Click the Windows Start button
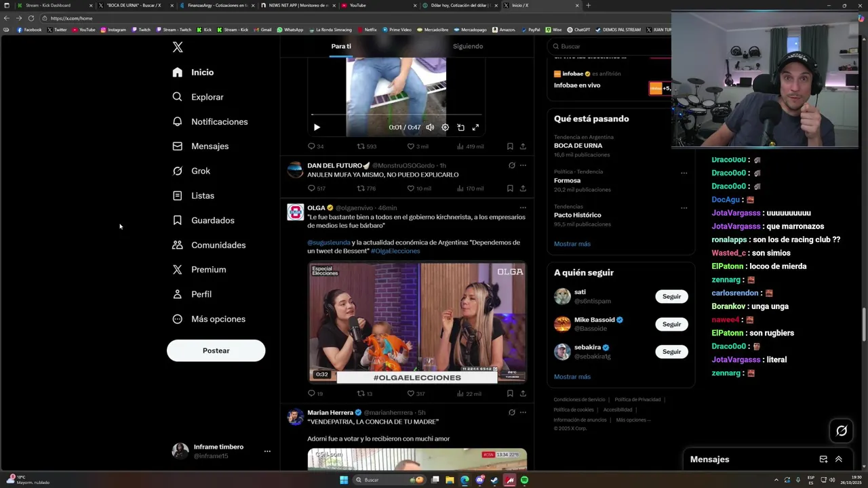The image size is (868, 488). (344, 480)
